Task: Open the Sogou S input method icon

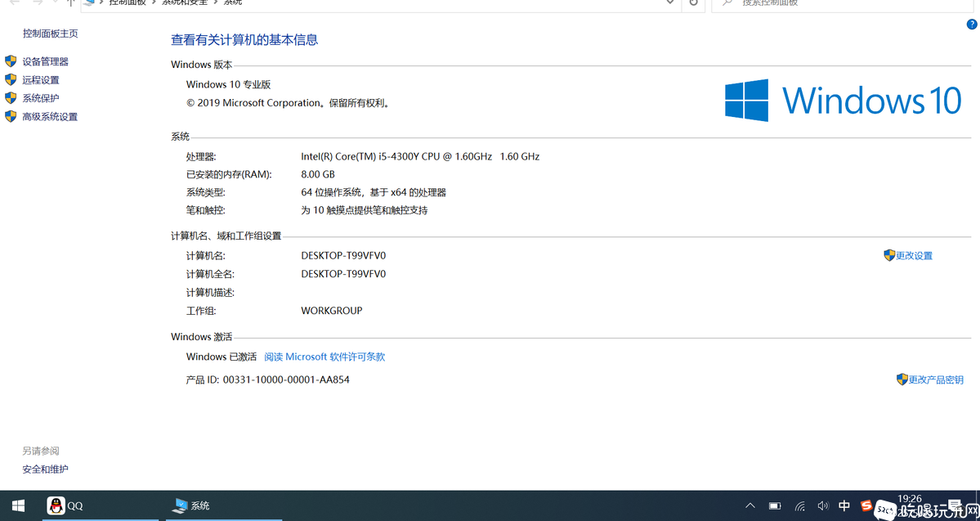Action: [x=866, y=505]
